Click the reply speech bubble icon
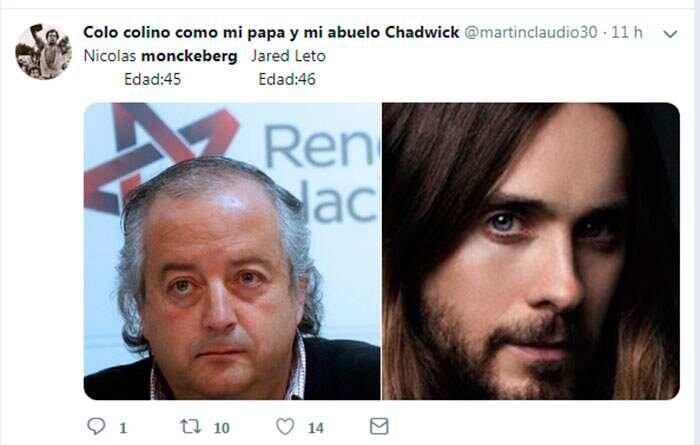This screenshot has width=700, height=445. (96, 426)
